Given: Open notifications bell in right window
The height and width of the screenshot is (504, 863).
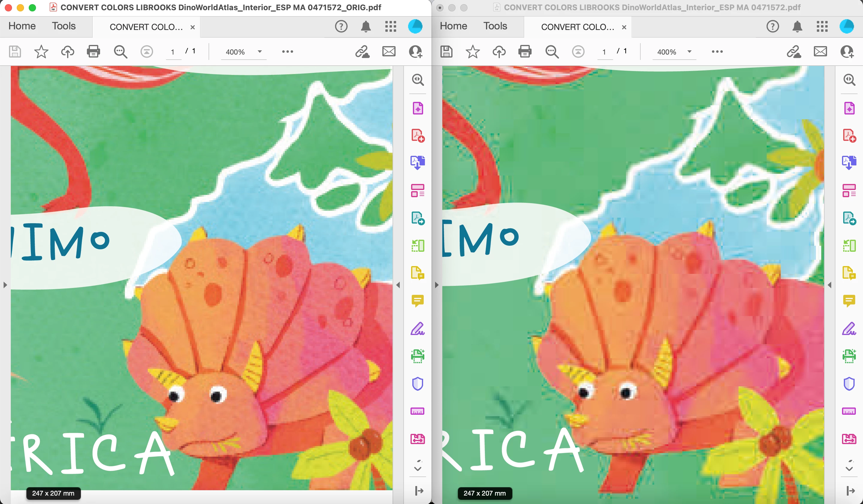Looking at the screenshot, I should click(x=797, y=26).
